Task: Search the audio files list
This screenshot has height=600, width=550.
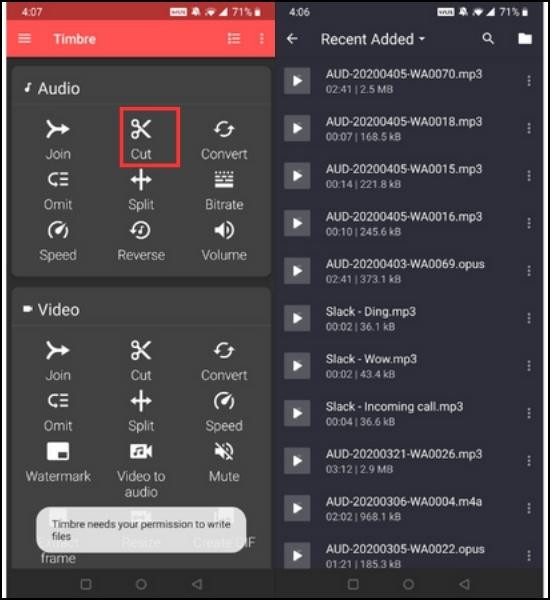Action: pos(488,39)
